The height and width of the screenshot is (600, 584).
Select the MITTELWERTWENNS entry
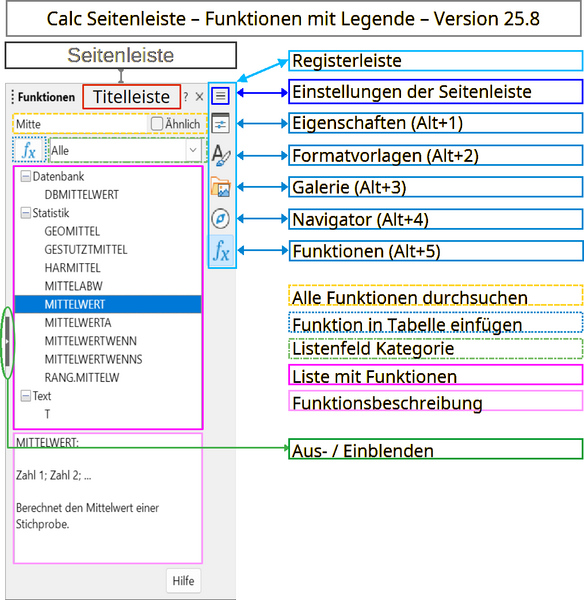[x=93, y=359]
